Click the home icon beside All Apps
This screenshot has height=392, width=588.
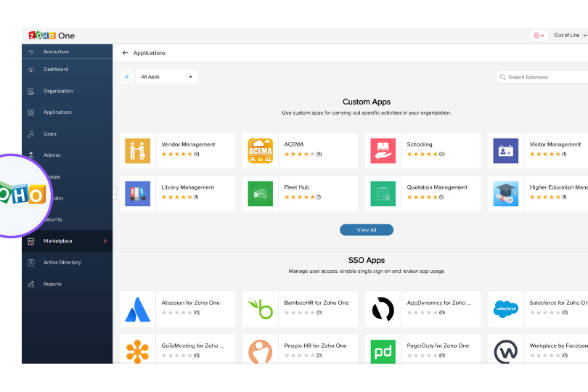click(127, 77)
